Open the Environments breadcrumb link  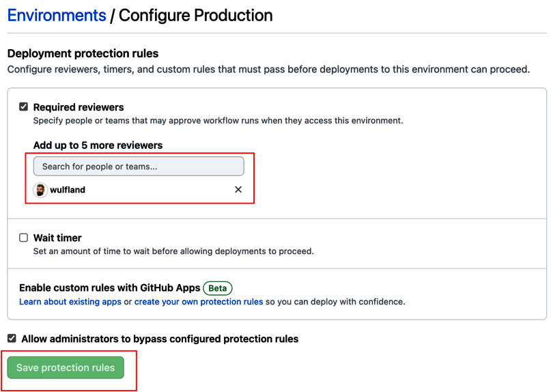tap(57, 16)
